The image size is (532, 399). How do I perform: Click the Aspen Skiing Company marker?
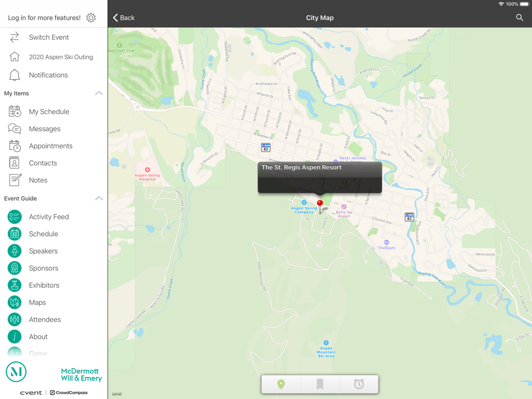pos(304,203)
